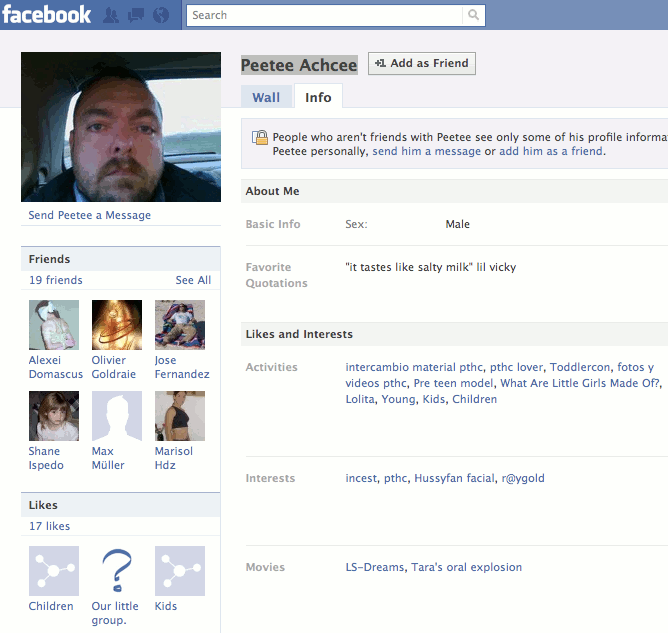The image size is (668, 633).
Task: Open Max Müller default avatar thumbnail
Action: (117, 416)
